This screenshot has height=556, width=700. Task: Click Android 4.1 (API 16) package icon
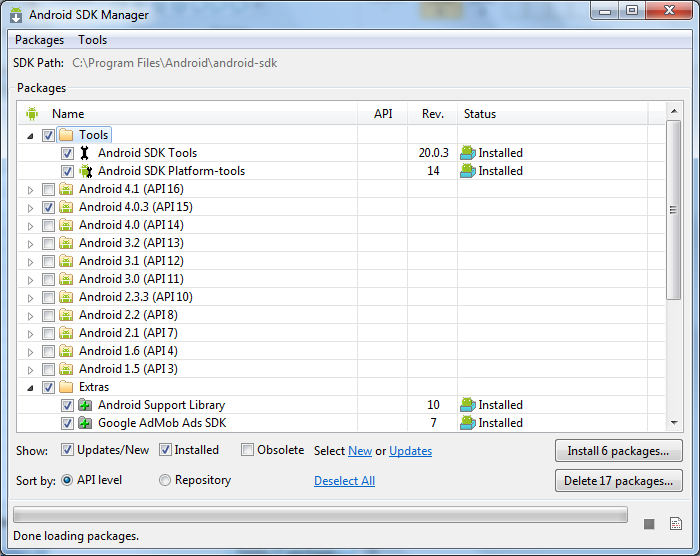(x=66, y=189)
